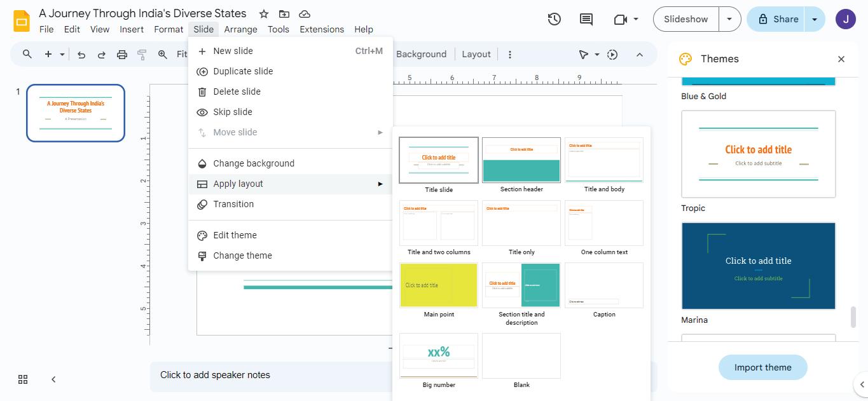Image resolution: width=868 pixels, height=401 pixels.
Task: Collapse the slide filmstrip panel
Action: coord(53,379)
